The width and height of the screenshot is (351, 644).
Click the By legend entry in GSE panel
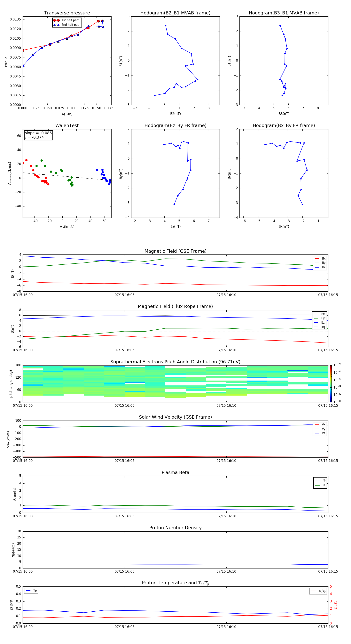[320, 263]
